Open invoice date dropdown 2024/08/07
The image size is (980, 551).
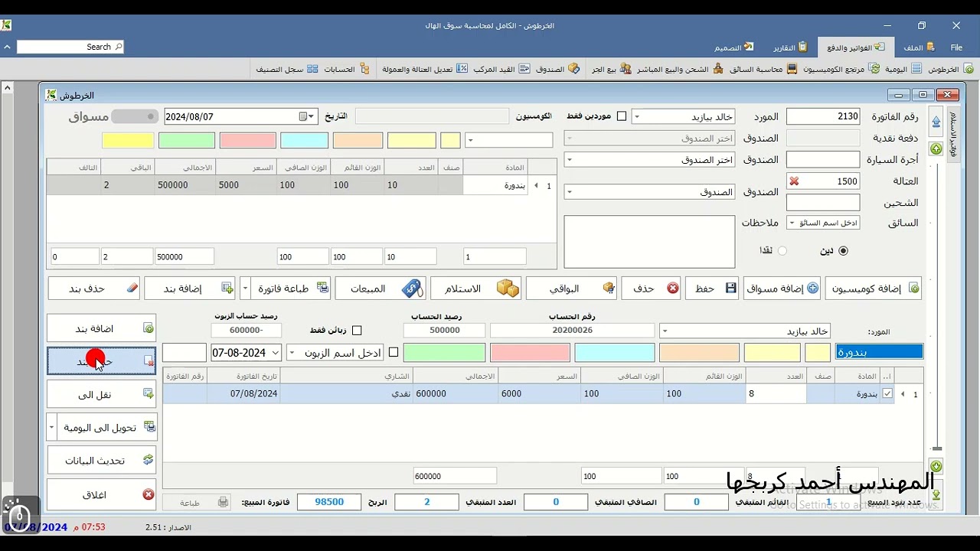click(312, 116)
